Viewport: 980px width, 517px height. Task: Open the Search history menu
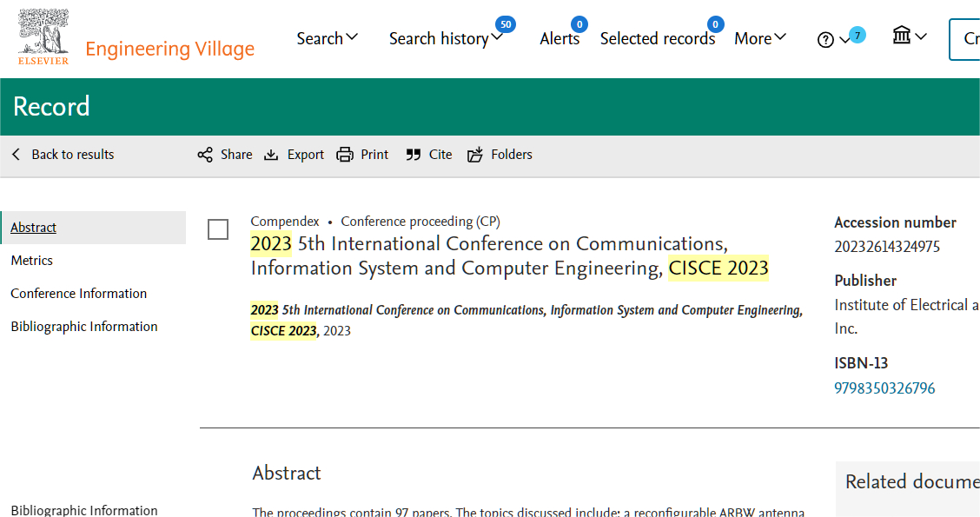click(446, 39)
